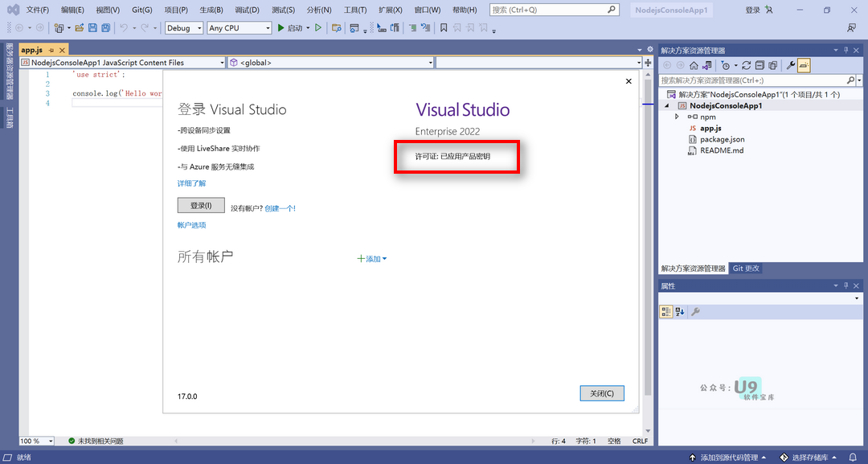Click the Bookmark toolbar icon
The width and height of the screenshot is (868, 464).
pyautogui.click(x=444, y=27)
